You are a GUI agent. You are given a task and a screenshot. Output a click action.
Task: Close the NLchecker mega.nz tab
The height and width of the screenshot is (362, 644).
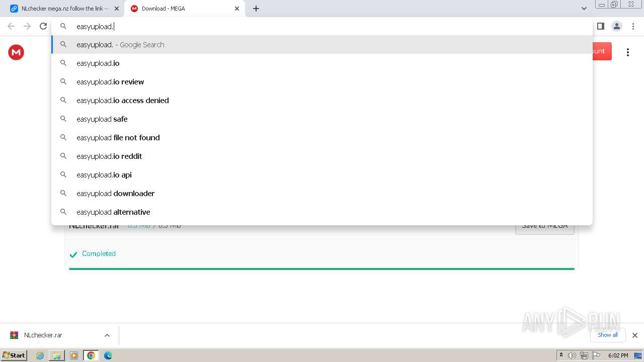click(x=117, y=9)
